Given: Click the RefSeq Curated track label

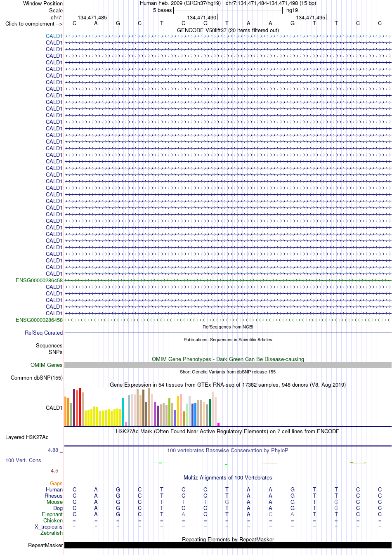Looking at the screenshot, I should coord(44,333).
